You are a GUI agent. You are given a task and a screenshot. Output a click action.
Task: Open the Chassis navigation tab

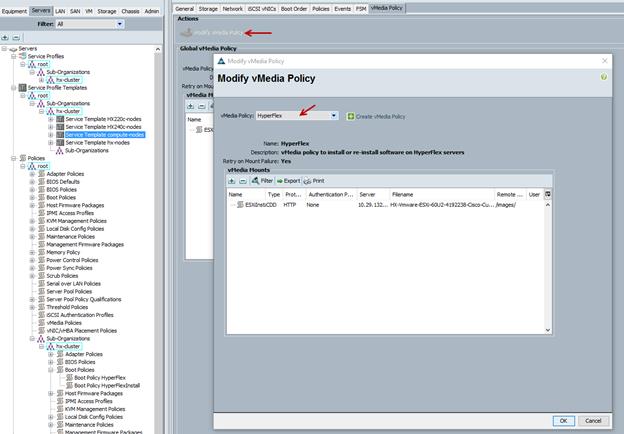tap(130, 11)
